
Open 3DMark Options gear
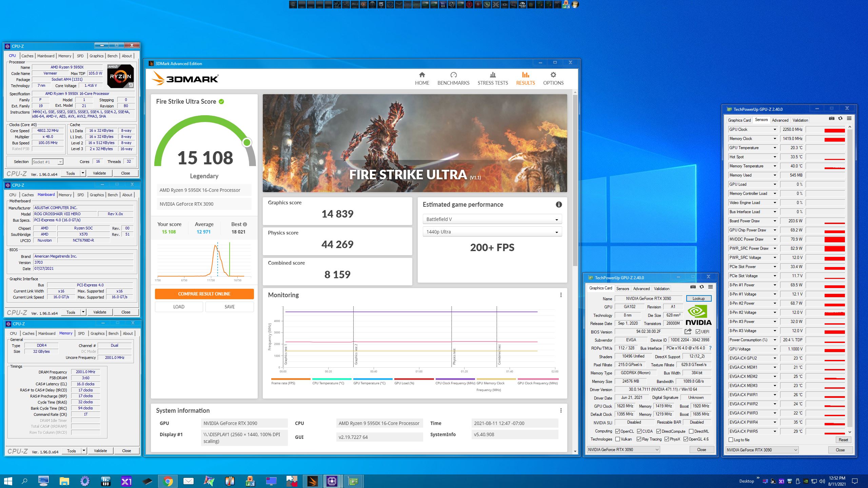[x=553, y=75]
